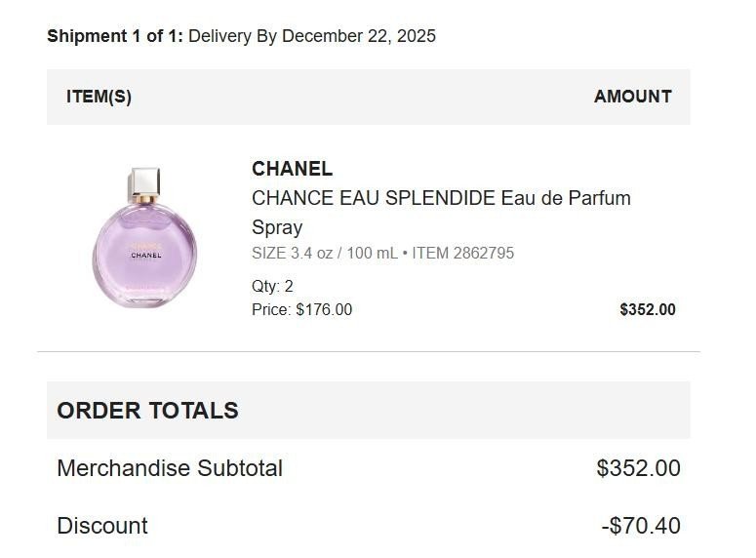The image size is (756, 558).
Task: Click the $352.00 merchandise subtotal value
Action: pyautogui.click(x=638, y=468)
